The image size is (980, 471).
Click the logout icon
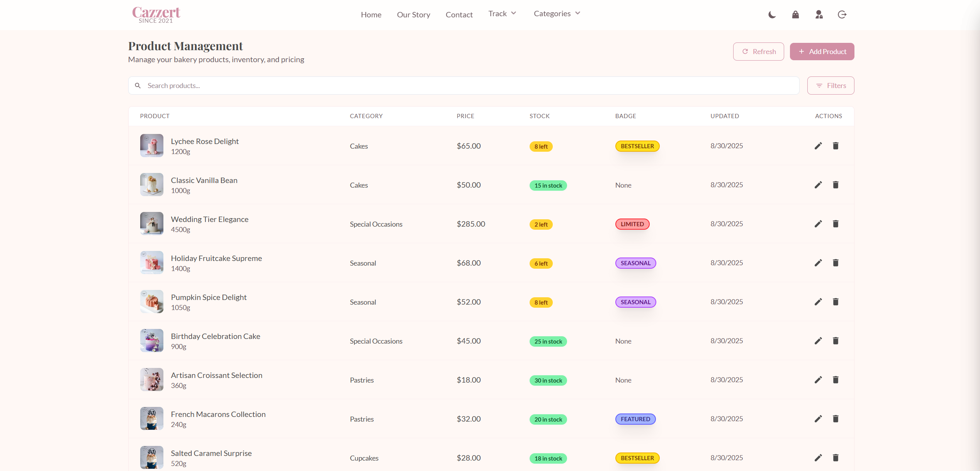[842, 15]
